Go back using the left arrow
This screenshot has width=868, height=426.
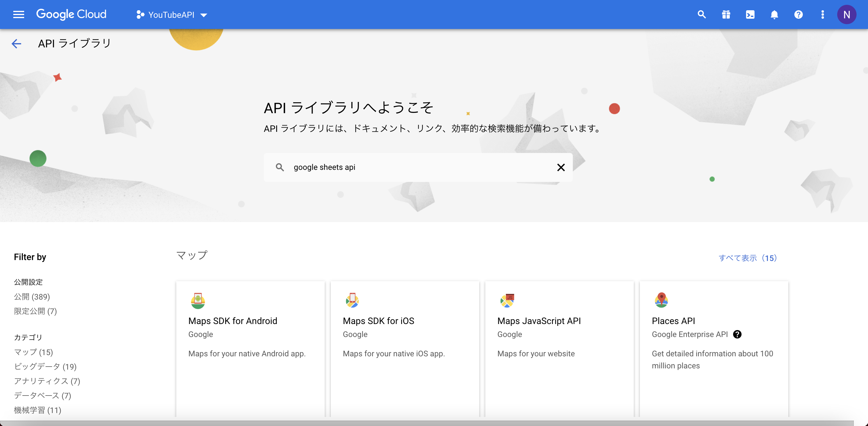[16, 43]
